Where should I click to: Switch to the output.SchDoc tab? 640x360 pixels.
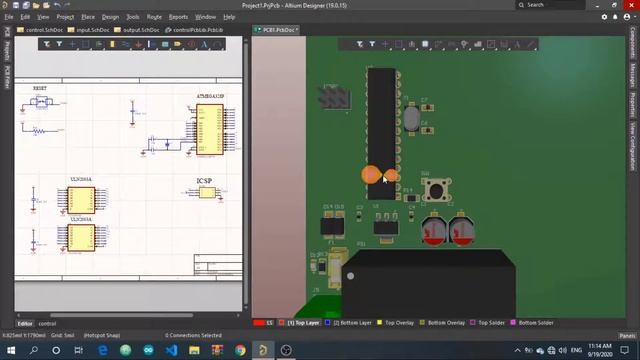click(x=137, y=30)
